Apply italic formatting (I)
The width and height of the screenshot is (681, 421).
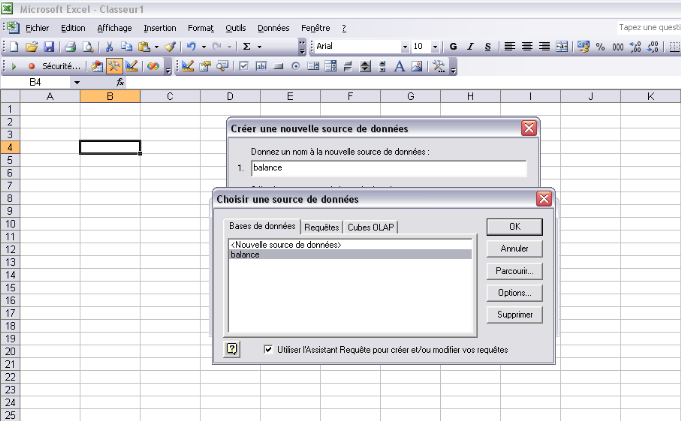[470, 46]
